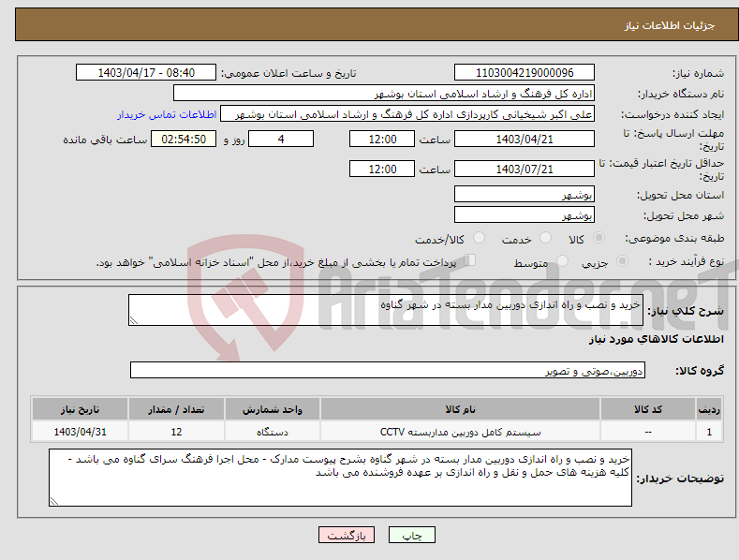739x560 pixels.
Task: Click the remaining days field showing 4
Action: (x=281, y=139)
